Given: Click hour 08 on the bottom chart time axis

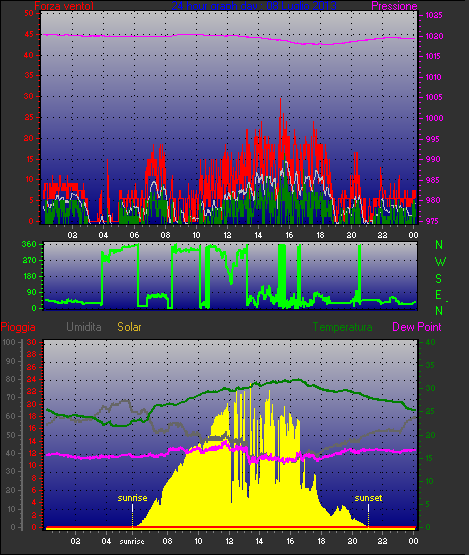Looking at the screenshot, I should click(x=167, y=541).
